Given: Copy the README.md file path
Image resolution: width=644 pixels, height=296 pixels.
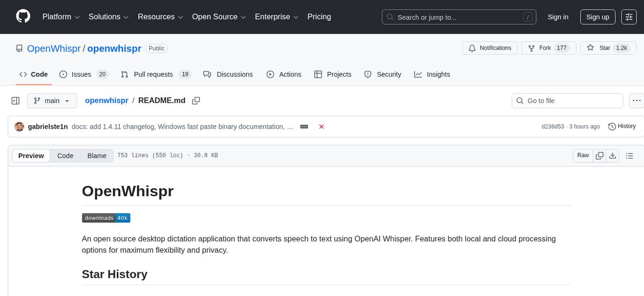Looking at the screenshot, I should tap(196, 100).
